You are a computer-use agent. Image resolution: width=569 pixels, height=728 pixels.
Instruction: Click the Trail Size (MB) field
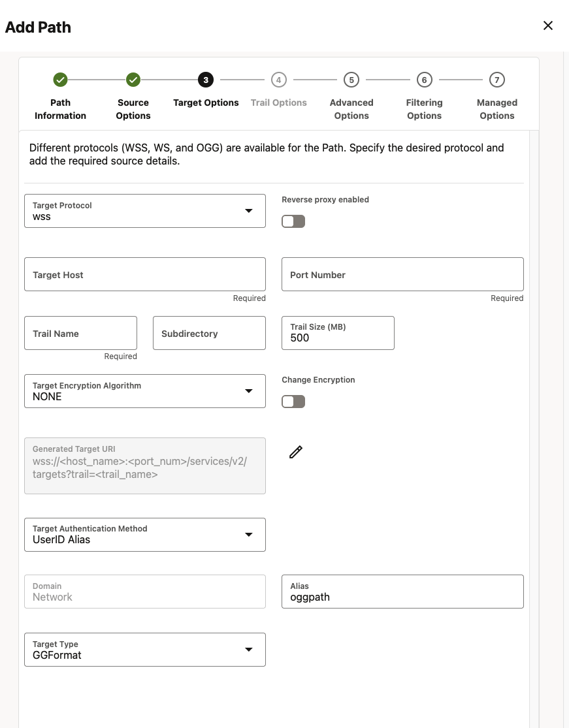pos(338,333)
